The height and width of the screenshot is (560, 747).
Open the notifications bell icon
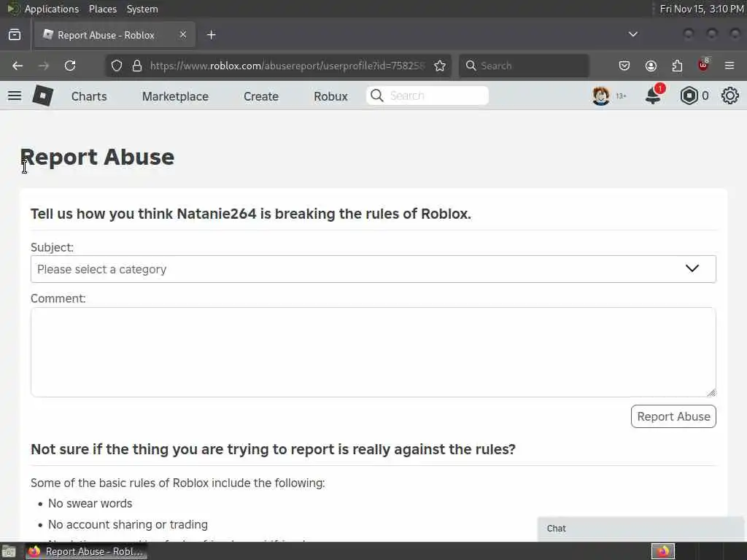[x=653, y=96]
